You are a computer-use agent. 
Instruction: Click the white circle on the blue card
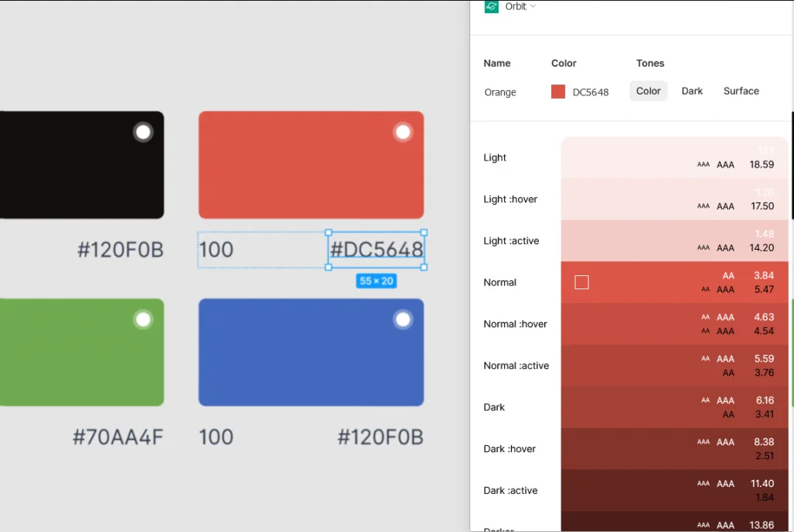click(402, 320)
